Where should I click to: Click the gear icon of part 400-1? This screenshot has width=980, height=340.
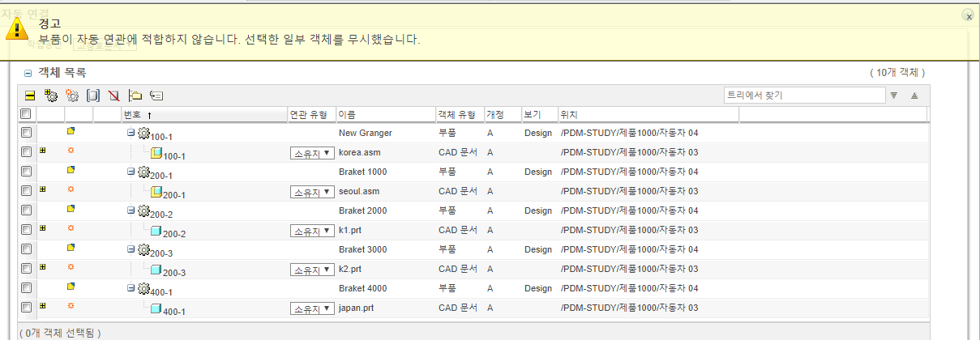(144, 288)
